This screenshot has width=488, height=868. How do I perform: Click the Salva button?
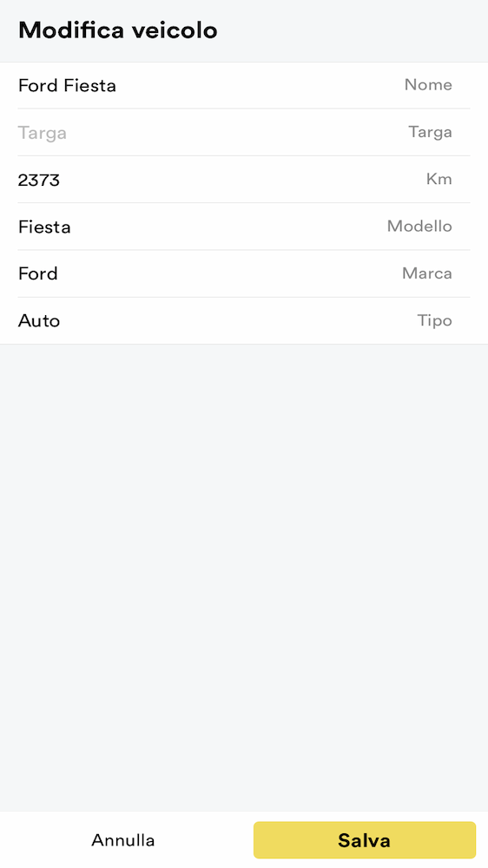point(365,839)
